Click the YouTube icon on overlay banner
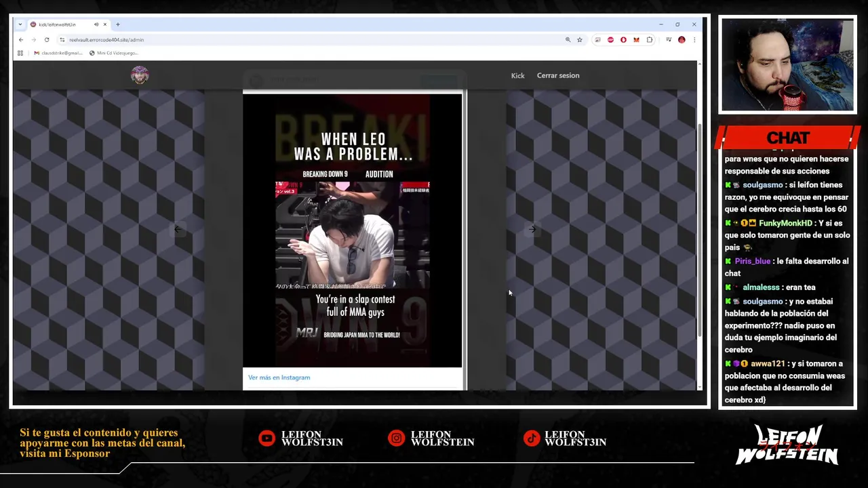868x488 pixels. [x=267, y=439]
